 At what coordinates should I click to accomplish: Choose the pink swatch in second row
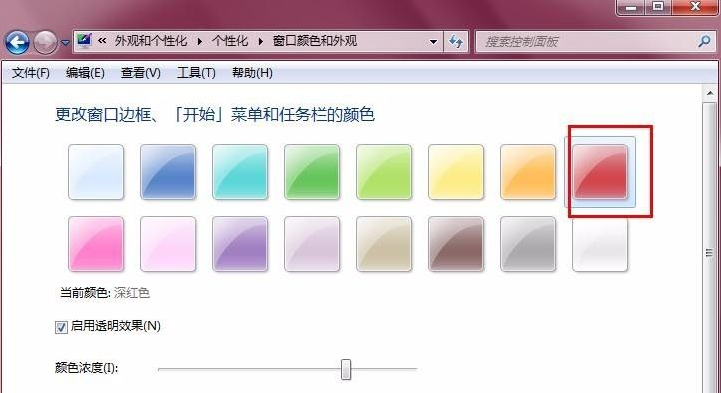tap(96, 244)
